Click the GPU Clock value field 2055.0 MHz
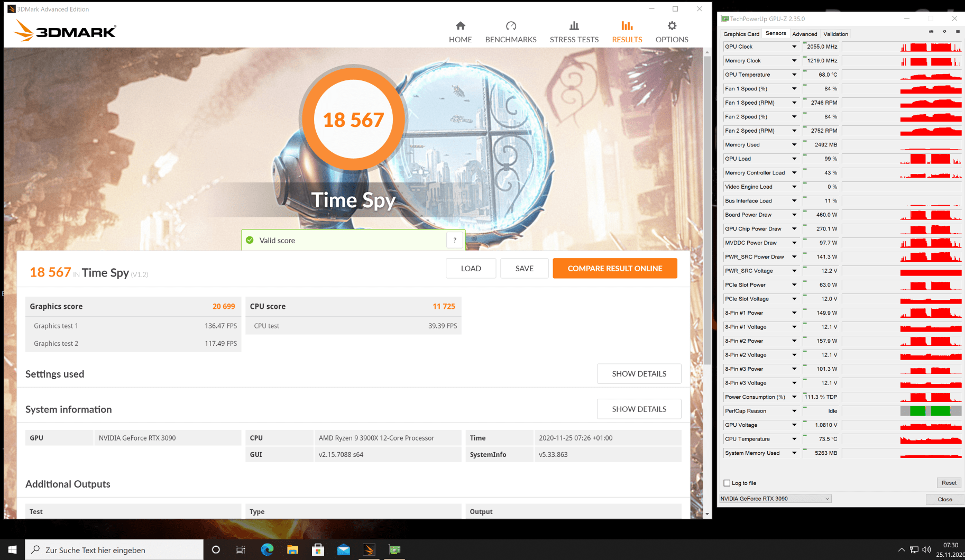This screenshot has height=560, width=965. point(821,47)
